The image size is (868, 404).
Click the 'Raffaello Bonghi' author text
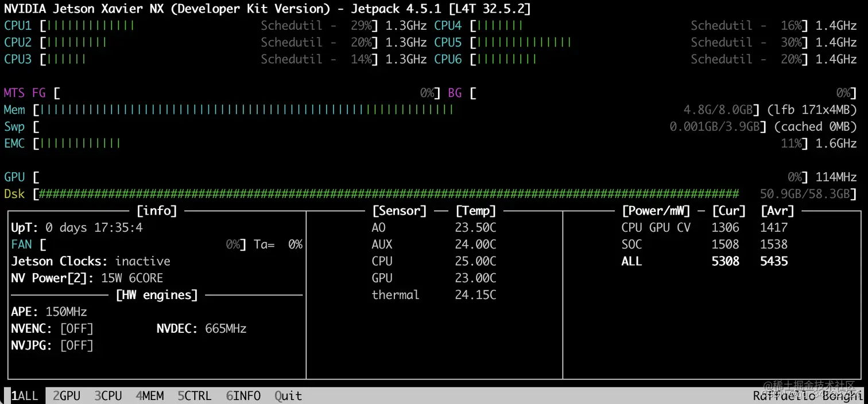tap(808, 396)
